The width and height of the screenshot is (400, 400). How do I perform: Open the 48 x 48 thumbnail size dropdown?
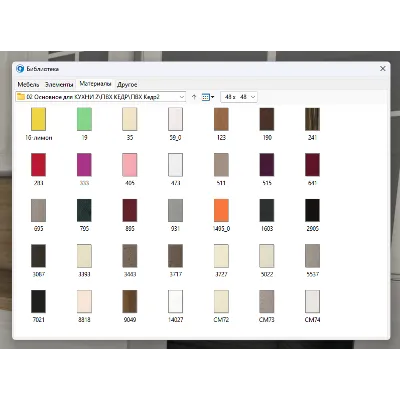coord(239,97)
